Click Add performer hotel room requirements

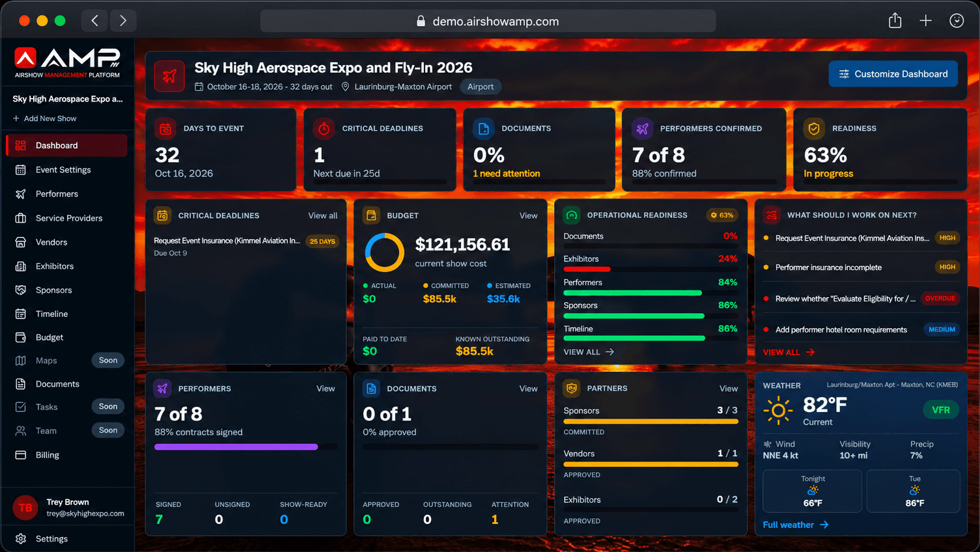coord(860,329)
